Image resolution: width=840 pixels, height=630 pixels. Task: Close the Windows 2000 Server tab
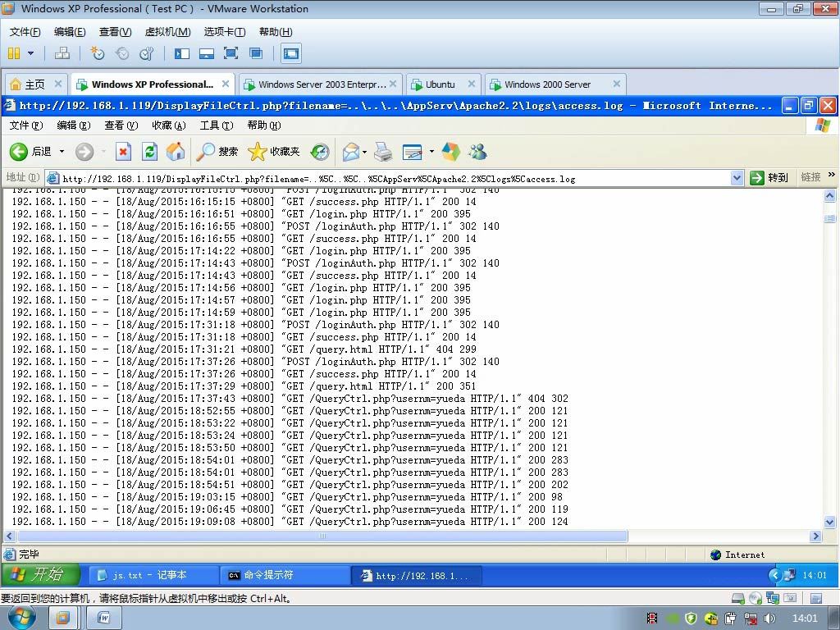pyautogui.click(x=617, y=84)
